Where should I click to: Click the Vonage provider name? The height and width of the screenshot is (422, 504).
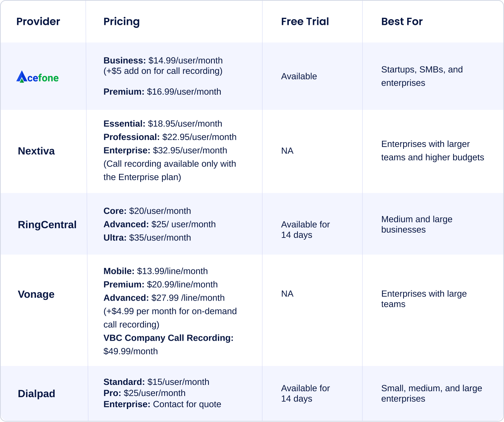[36, 294]
